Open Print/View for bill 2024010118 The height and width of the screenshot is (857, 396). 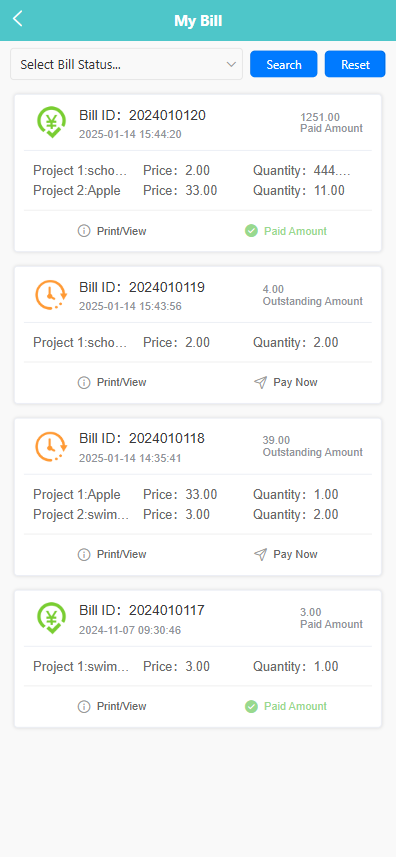(x=112, y=554)
